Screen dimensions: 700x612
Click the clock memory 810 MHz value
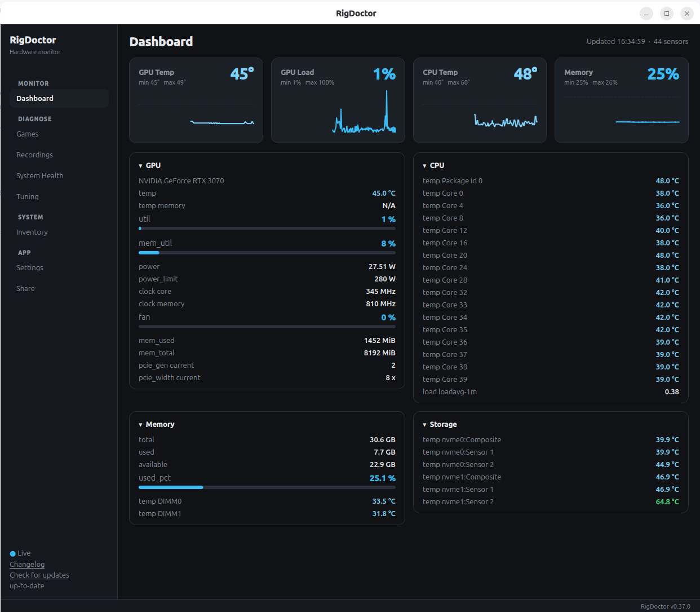click(x=380, y=304)
